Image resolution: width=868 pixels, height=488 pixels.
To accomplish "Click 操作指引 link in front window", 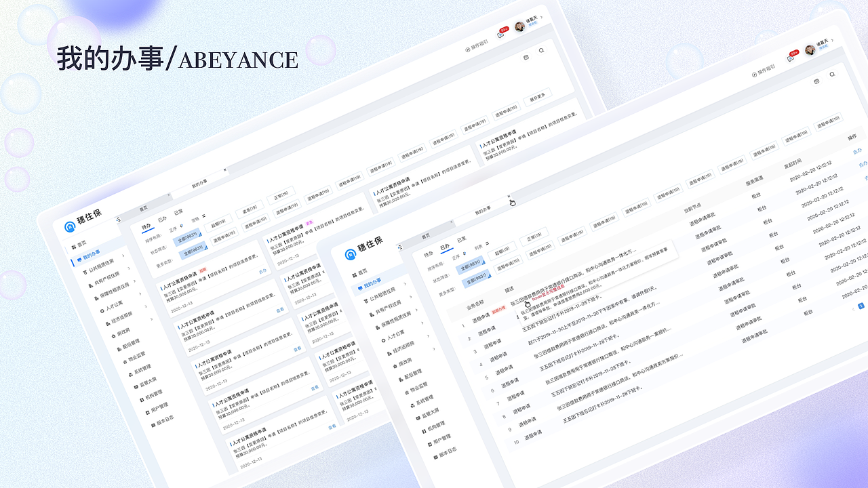I will tap(764, 70).
